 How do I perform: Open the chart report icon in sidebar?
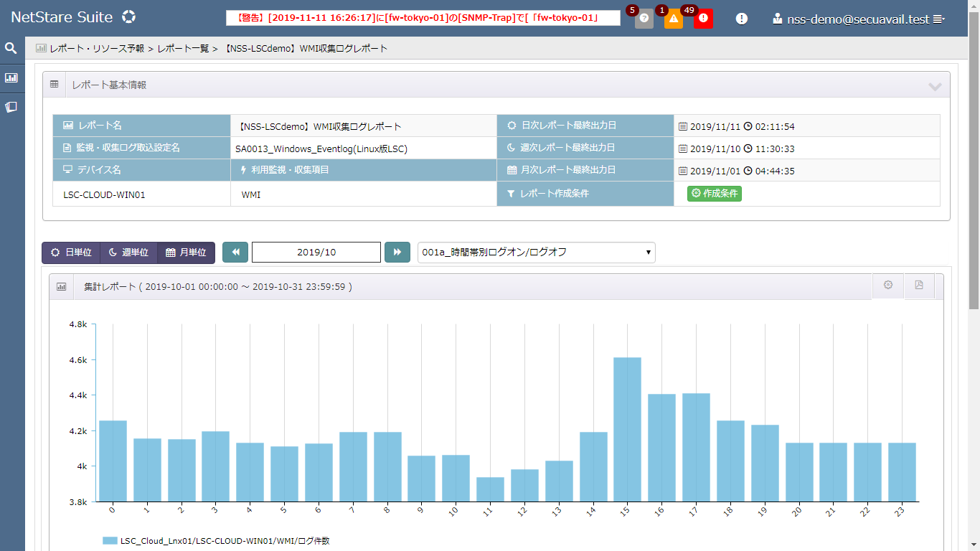[11, 77]
